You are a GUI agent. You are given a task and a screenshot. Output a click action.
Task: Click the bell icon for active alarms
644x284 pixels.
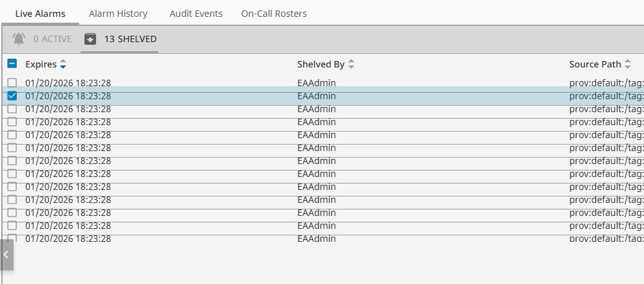click(x=19, y=39)
